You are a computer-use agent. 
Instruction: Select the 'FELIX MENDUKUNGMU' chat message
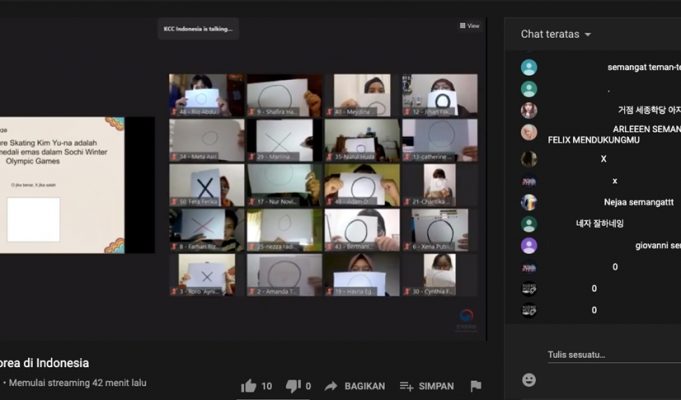(x=595, y=140)
